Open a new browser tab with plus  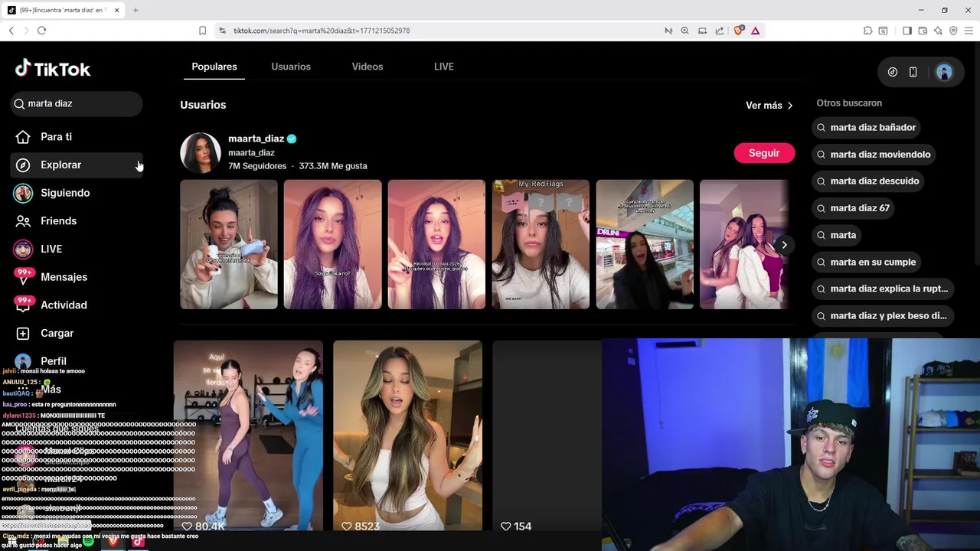[136, 10]
